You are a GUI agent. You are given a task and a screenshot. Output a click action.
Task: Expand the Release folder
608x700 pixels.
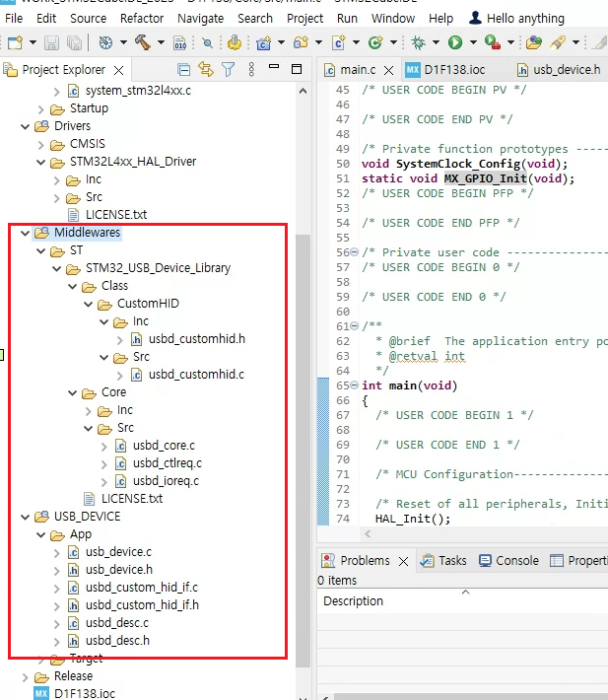26,677
